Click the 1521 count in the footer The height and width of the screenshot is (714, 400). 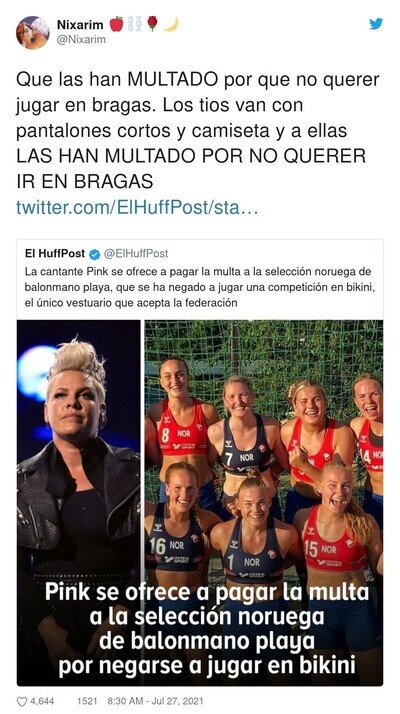coord(87,701)
